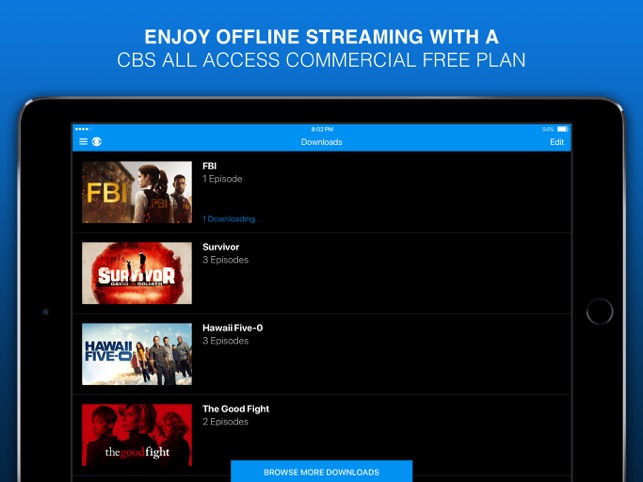Click "1 Episode" under FBI

pyautogui.click(x=222, y=179)
